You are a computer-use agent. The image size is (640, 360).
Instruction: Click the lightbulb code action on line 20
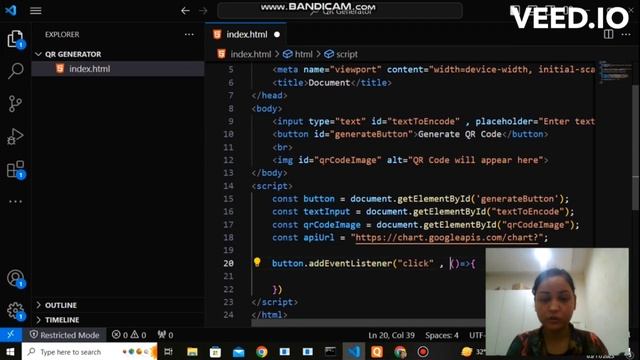[257, 262]
